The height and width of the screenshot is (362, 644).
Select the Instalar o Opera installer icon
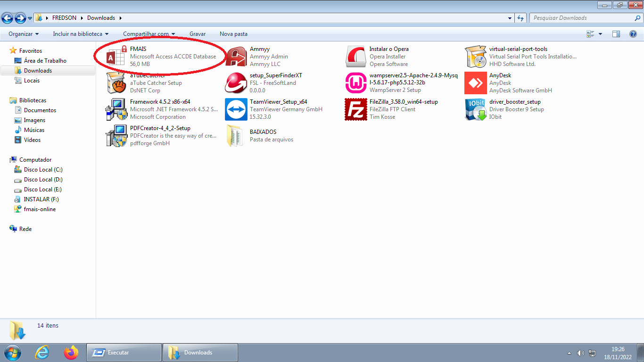[x=355, y=57]
